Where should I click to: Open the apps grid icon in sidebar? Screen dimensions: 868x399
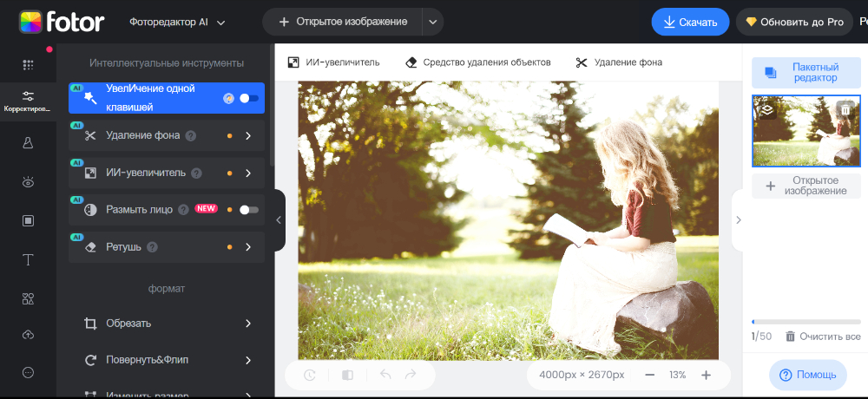coord(28,65)
